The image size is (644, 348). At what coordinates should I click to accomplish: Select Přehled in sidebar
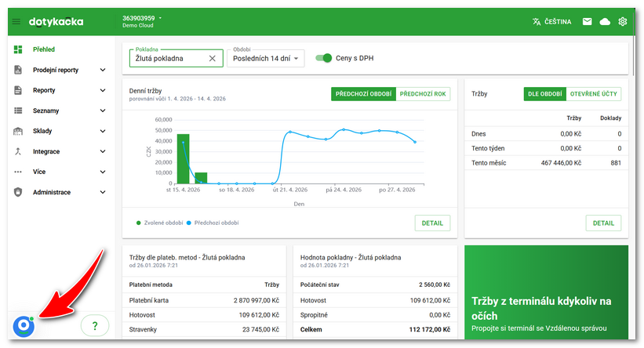pos(44,49)
